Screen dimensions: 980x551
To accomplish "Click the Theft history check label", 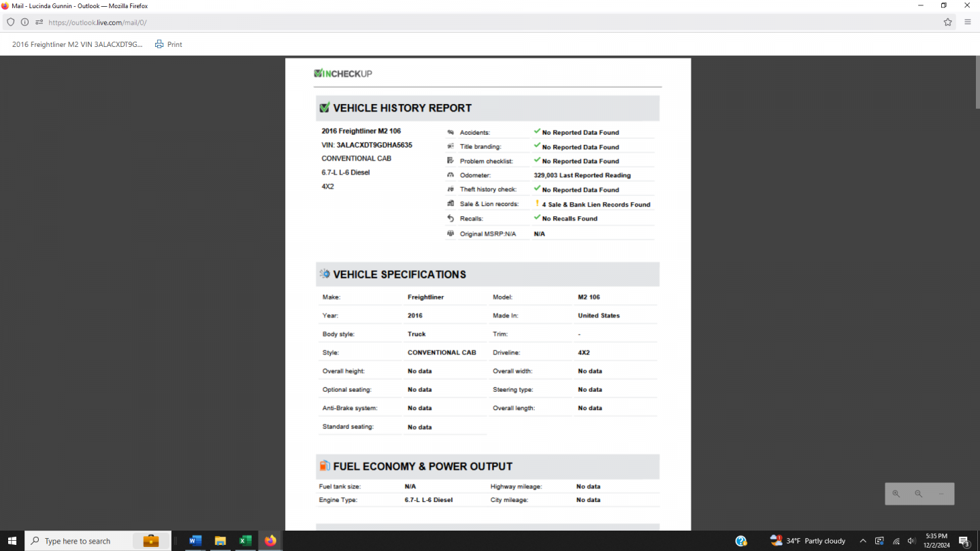I will pyautogui.click(x=488, y=190).
